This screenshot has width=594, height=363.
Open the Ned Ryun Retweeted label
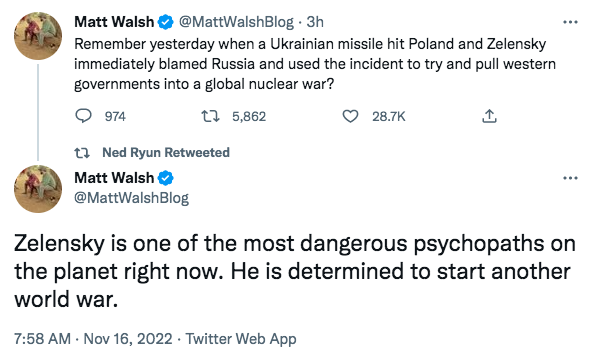166,152
